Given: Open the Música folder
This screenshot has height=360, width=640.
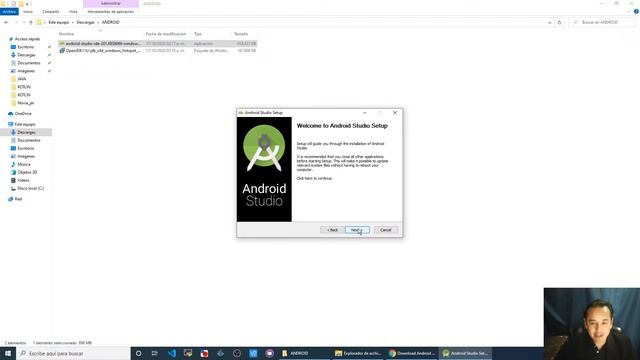Looking at the screenshot, I should pyautogui.click(x=24, y=164).
